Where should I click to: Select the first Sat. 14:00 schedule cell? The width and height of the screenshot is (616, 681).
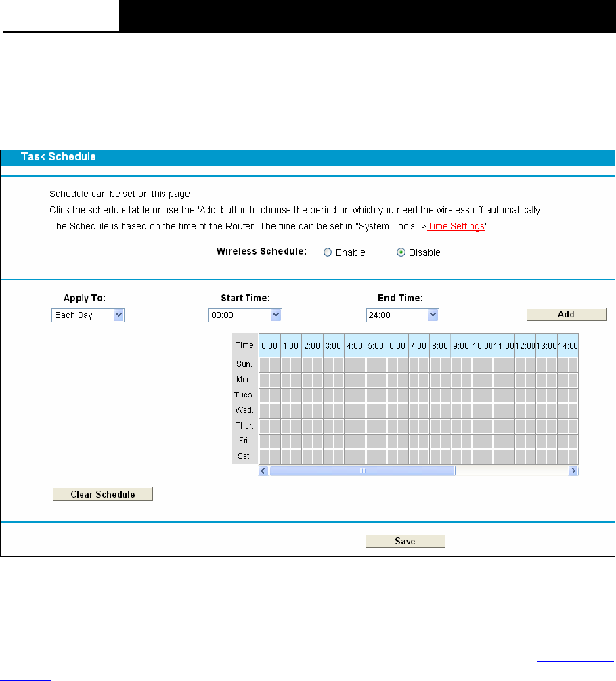[563, 457]
